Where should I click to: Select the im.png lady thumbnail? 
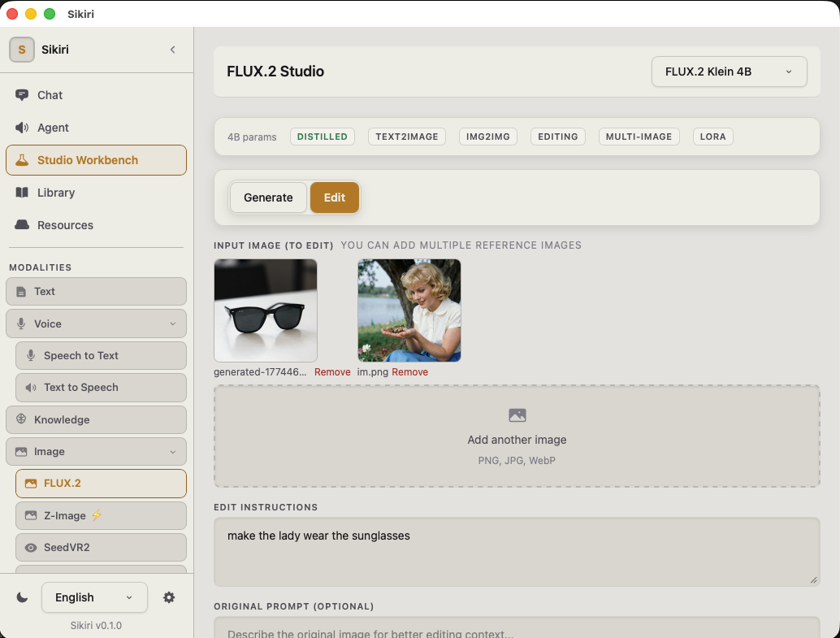click(409, 310)
